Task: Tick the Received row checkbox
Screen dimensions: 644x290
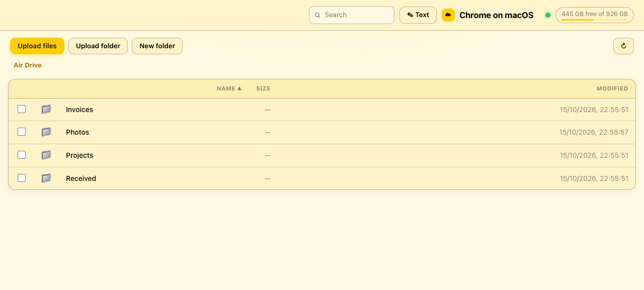Action: [22, 178]
